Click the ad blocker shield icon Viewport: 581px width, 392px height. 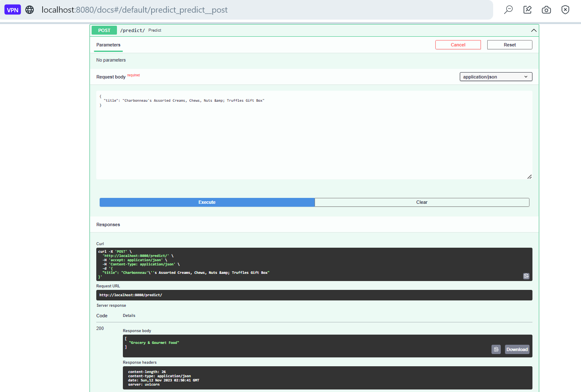[x=565, y=10]
